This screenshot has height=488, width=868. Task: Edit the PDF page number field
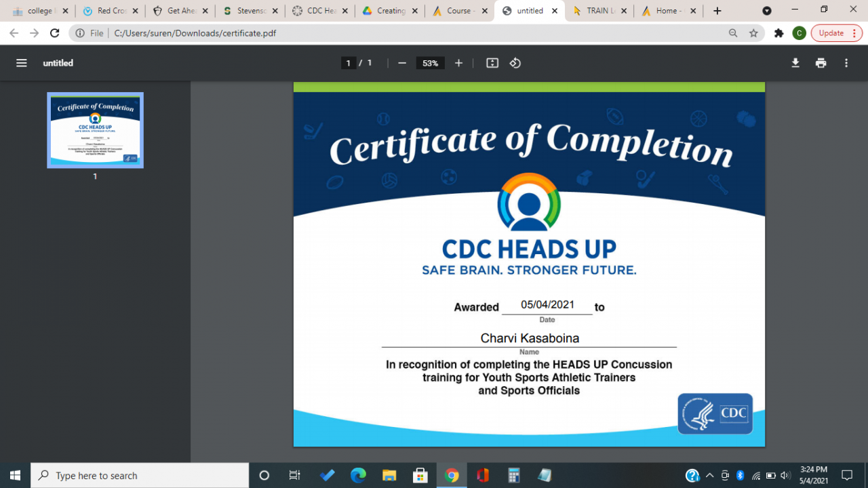click(x=349, y=63)
